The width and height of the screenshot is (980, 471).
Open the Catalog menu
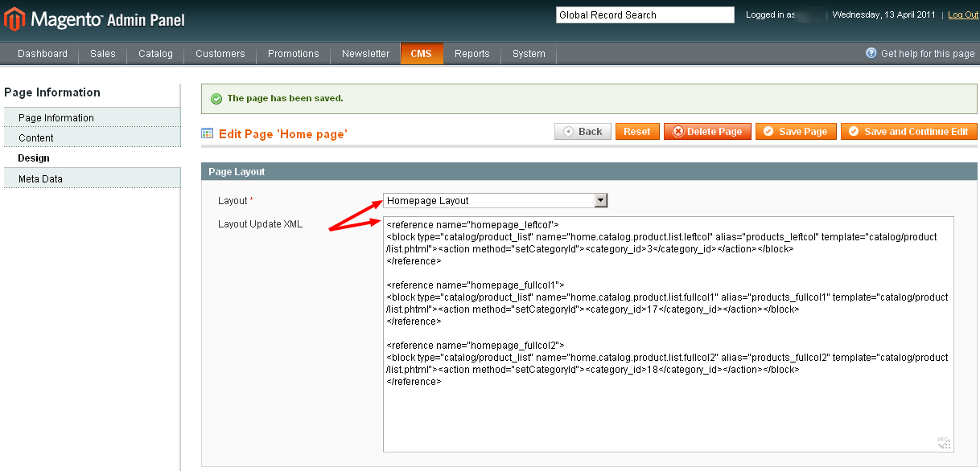(x=155, y=54)
